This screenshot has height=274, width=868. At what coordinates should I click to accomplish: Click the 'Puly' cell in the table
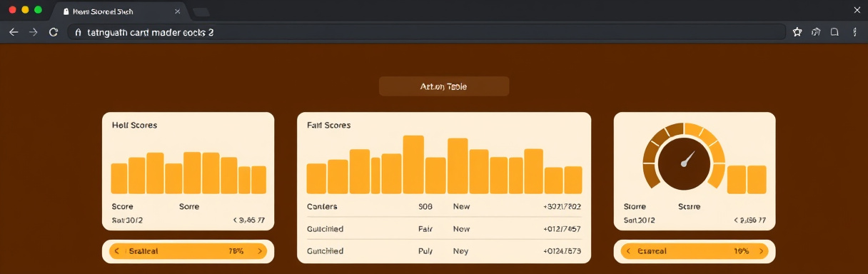(x=425, y=251)
